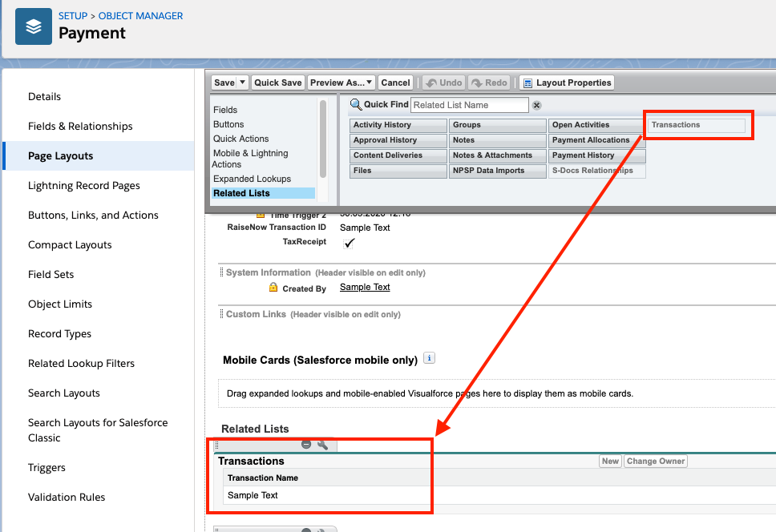This screenshot has width=776, height=532.
Task: Open Lightning Record Pages in sidebar
Action: pyautogui.click(x=84, y=185)
